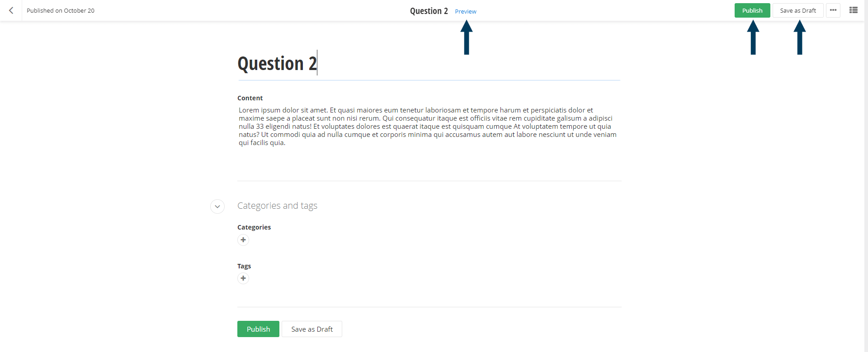The width and height of the screenshot is (868, 352).
Task: Add a tag with the plus icon
Action: pos(243,278)
